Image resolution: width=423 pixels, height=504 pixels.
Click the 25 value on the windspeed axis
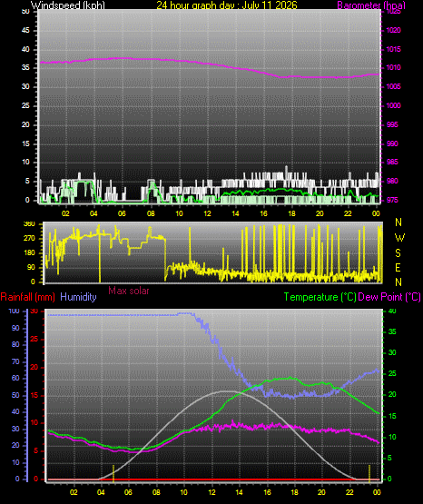25,105
